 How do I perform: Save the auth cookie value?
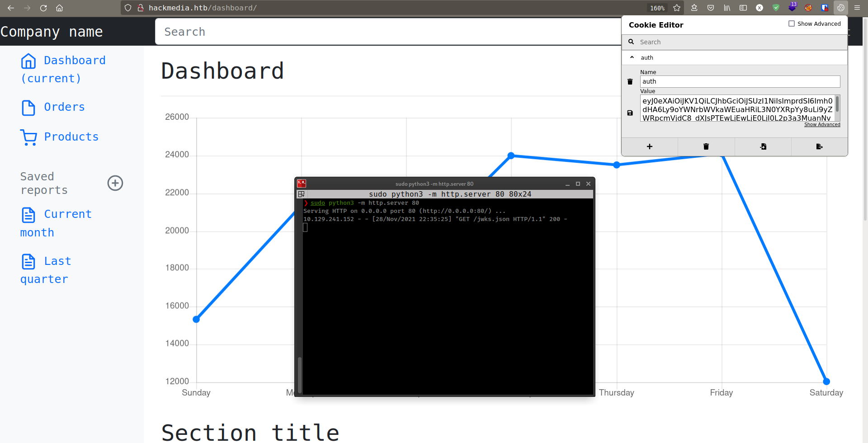[630, 113]
